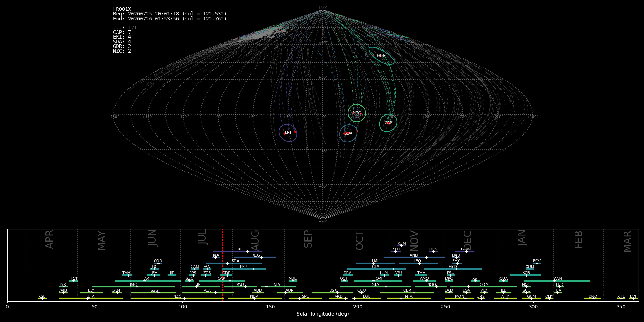Screen dimensions: 644x322
Task: Select the STA shower activity bar
Action: [x=376, y=287]
